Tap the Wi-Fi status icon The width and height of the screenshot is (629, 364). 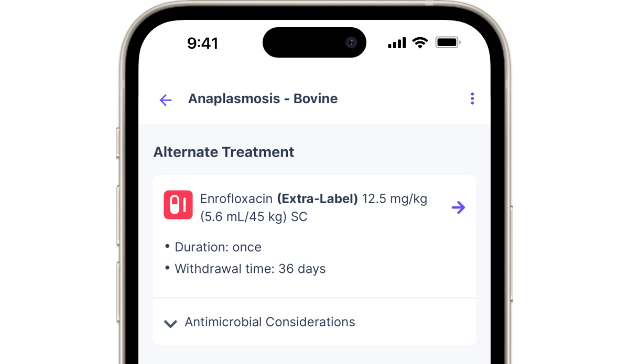(420, 43)
